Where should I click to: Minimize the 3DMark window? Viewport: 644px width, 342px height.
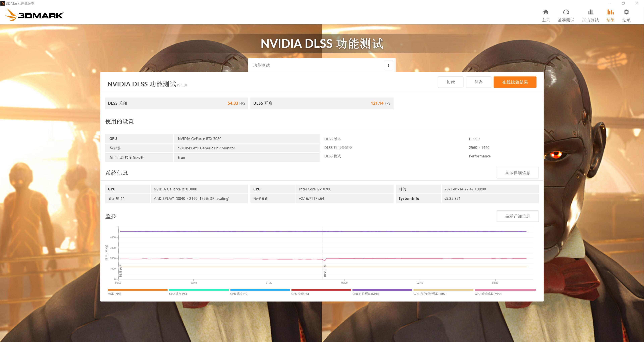tap(609, 3)
